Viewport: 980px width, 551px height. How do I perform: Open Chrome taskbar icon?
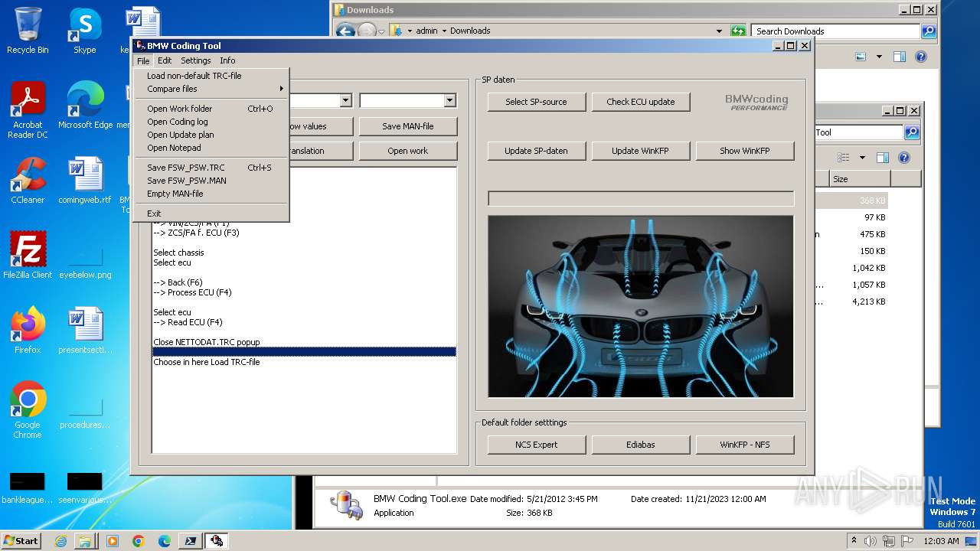point(139,541)
